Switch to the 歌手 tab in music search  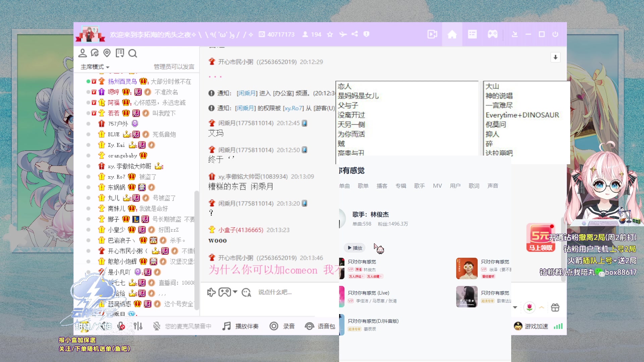419,185
